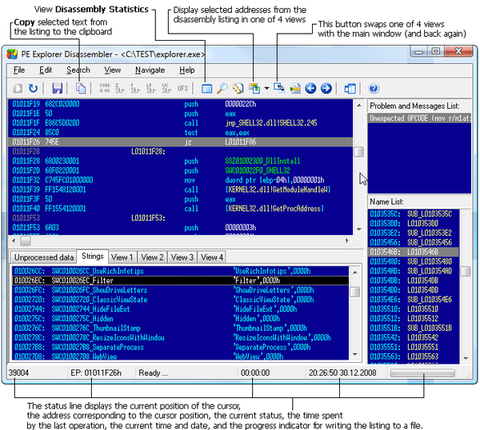
Task: Save the listing with the floppy disk icon
Action: point(57,89)
